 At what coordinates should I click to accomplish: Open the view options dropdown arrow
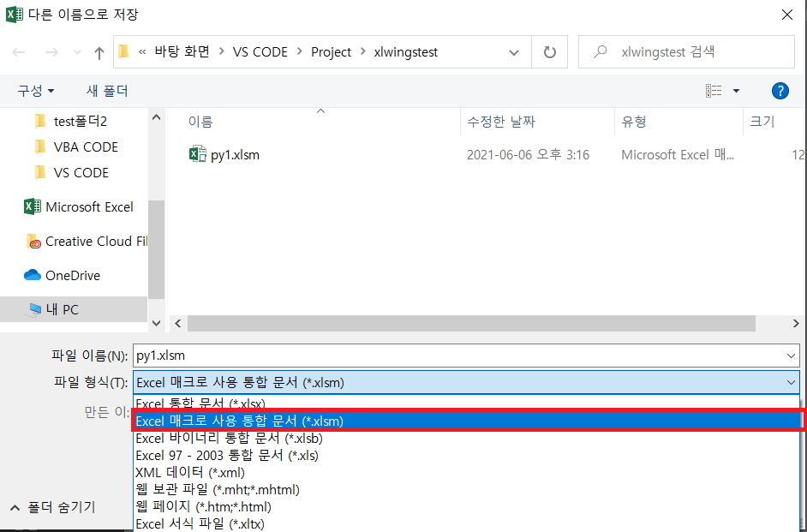(x=736, y=91)
